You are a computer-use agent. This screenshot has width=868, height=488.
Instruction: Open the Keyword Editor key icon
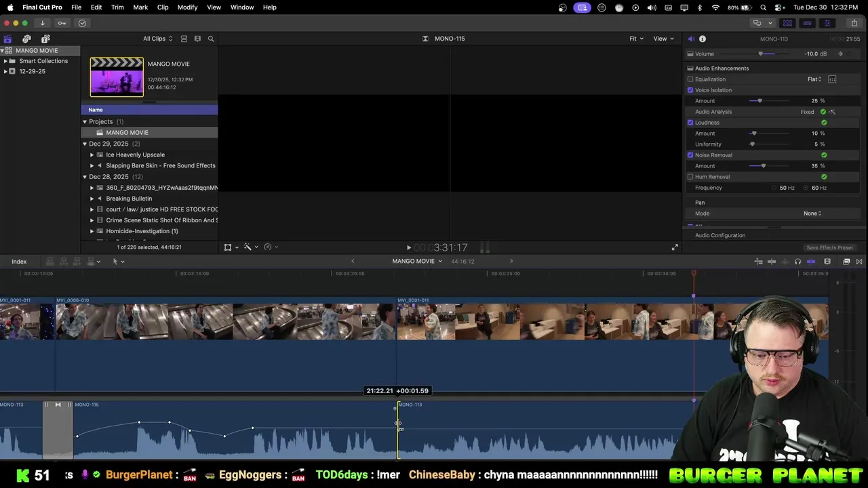[x=62, y=23]
